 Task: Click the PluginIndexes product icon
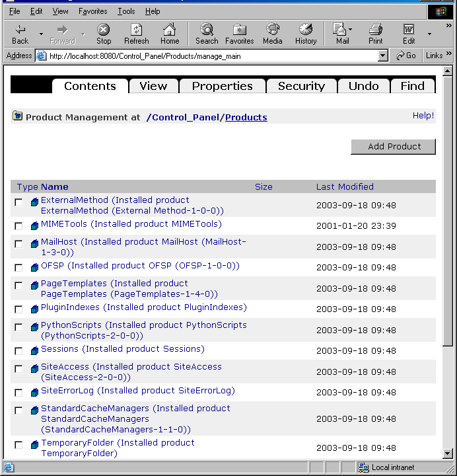click(34, 309)
